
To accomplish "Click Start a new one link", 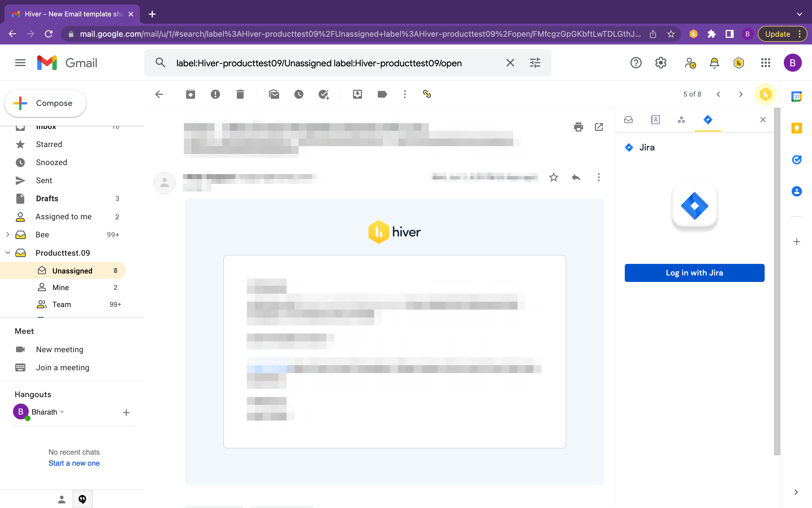I will point(74,463).
